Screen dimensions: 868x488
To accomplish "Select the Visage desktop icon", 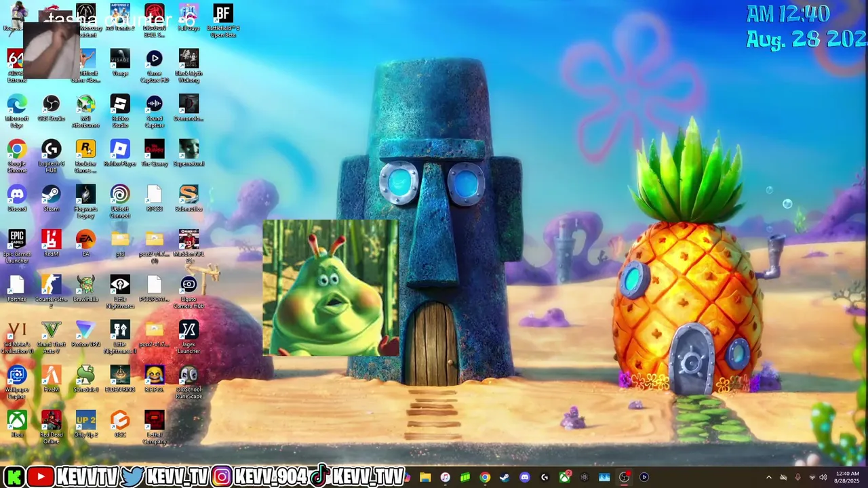I will [120, 63].
